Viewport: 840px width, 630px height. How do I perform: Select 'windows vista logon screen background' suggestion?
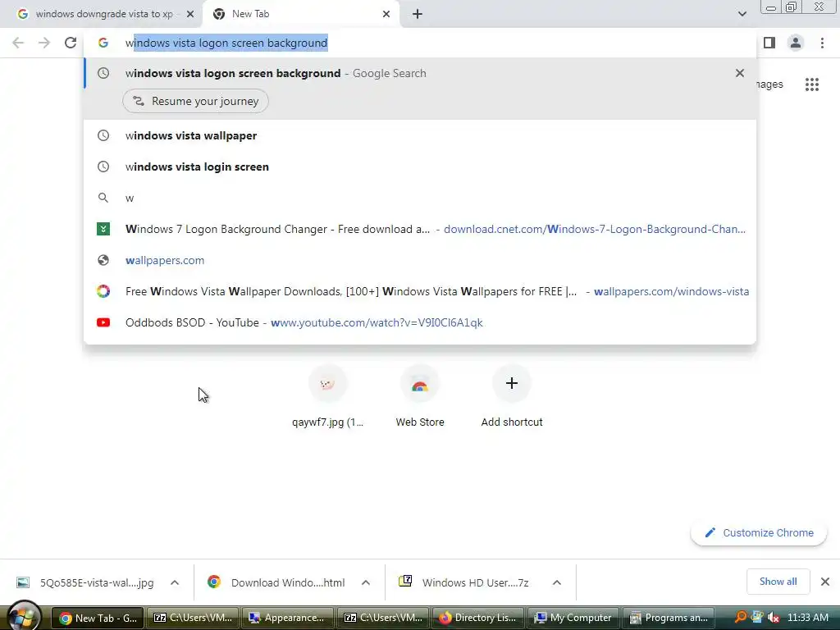coord(420,73)
